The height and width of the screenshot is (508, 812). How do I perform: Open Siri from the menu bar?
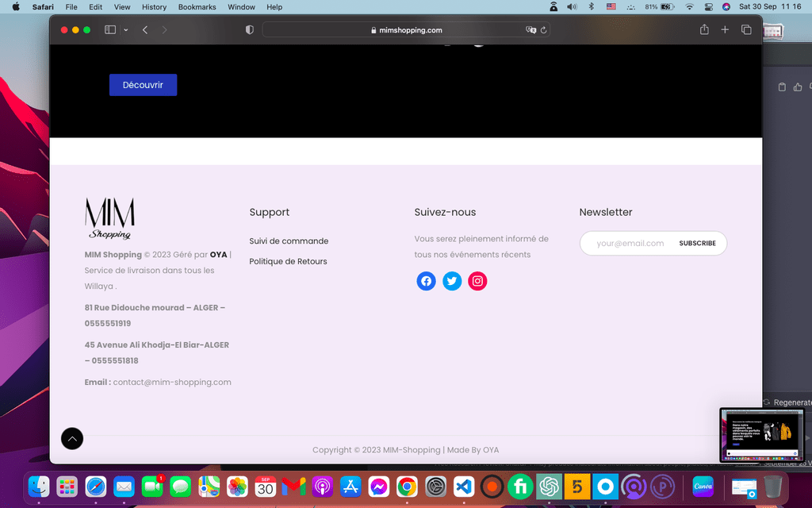(726, 6)
